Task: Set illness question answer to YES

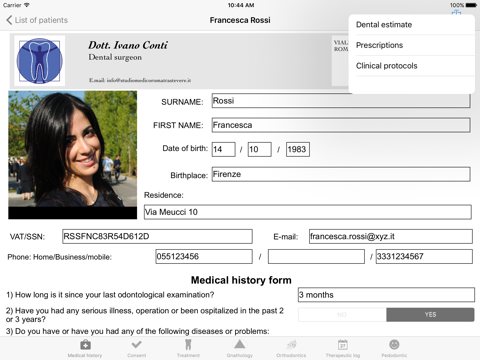Action: (x=430, y=315)
